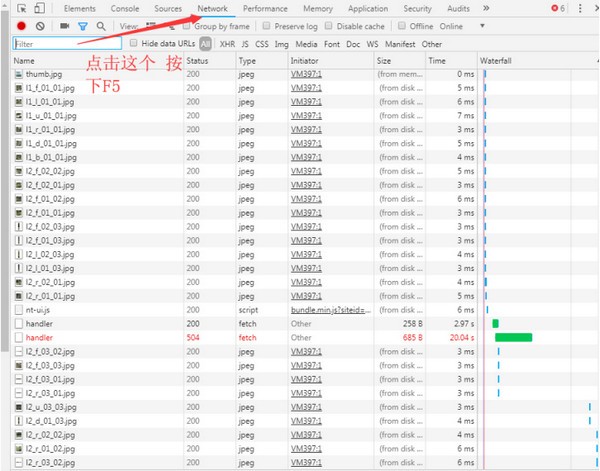Screen dimensions: 600x471
Task: Click the red error count indicator
Action: tap(557, 9)
